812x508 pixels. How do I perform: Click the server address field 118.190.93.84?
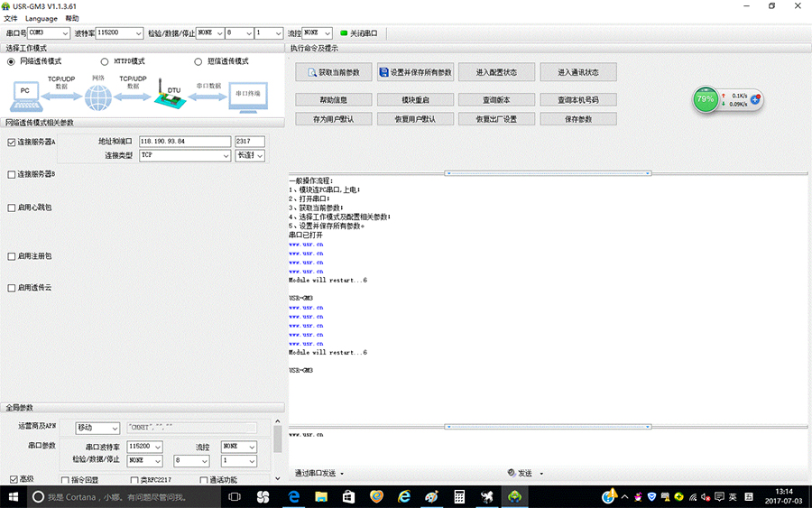point(185,142)
